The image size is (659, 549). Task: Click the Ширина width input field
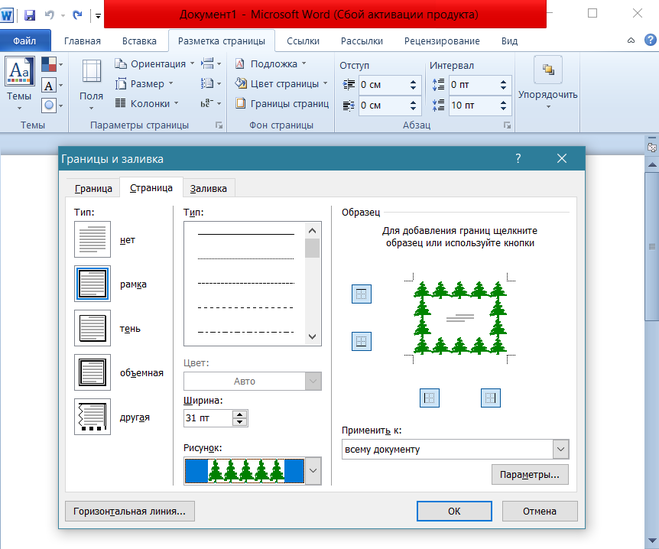pyautogui.click(x=207, y=418)
